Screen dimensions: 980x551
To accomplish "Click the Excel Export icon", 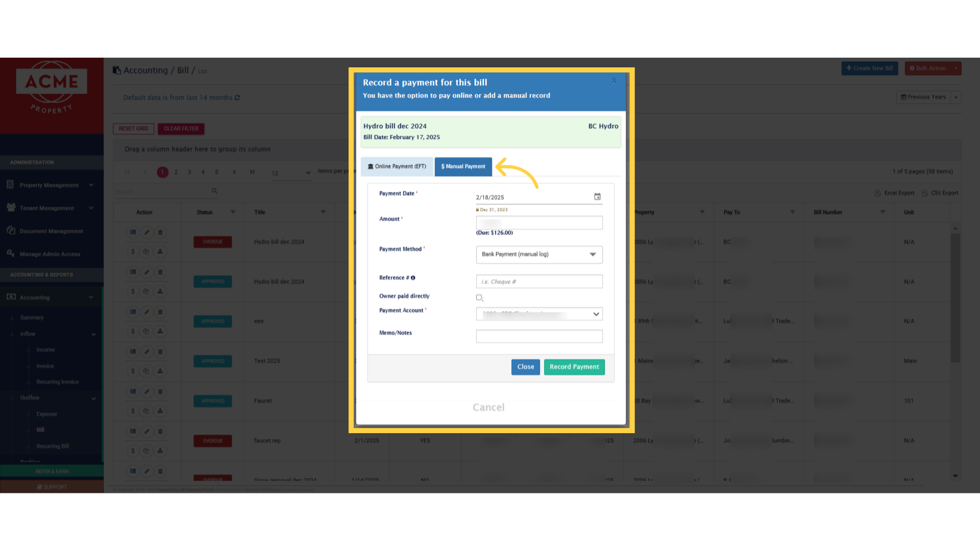I will tap(878, 193).
